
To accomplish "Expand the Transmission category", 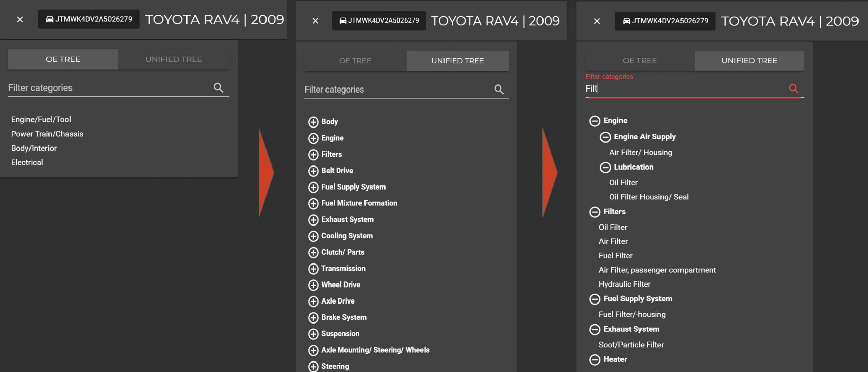I will (x=313, y=269).
